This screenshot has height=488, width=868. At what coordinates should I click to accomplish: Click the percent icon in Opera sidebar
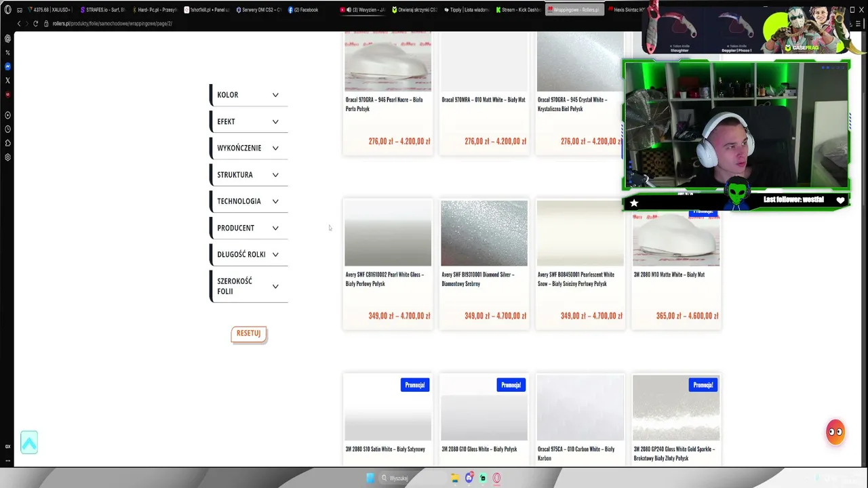tap(7, 53)
